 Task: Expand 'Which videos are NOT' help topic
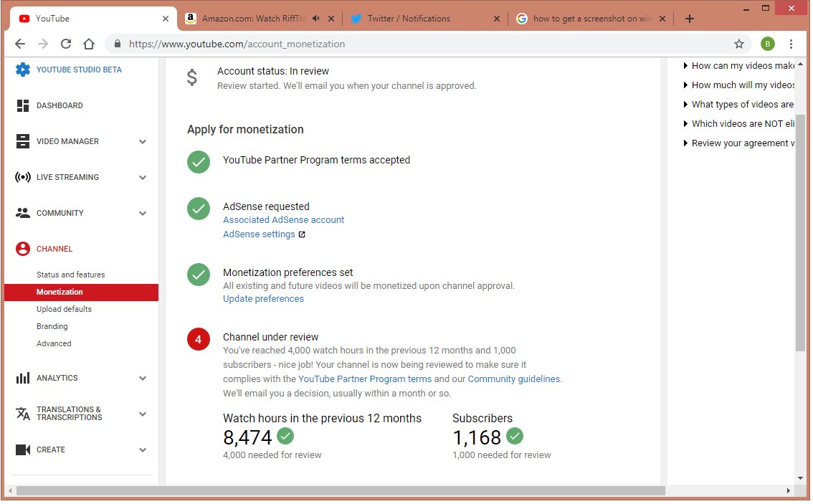pyautogui.click(x=741, y=124)
